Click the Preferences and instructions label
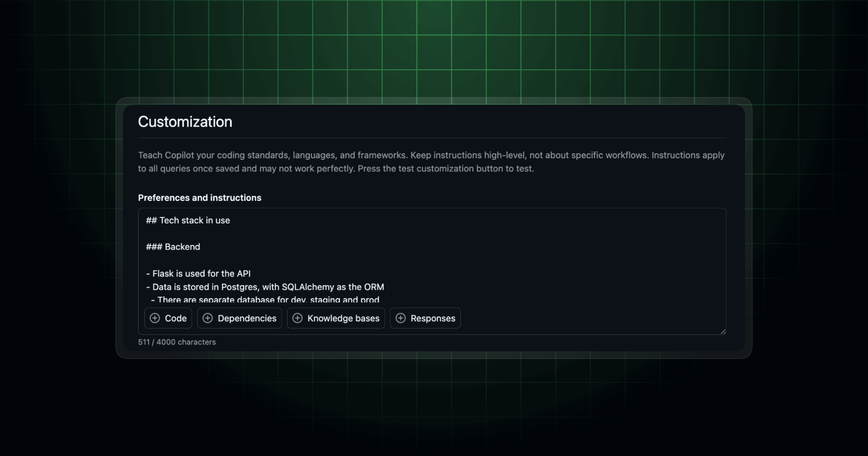This screenshot has height=456, width=868. [199, 198]
